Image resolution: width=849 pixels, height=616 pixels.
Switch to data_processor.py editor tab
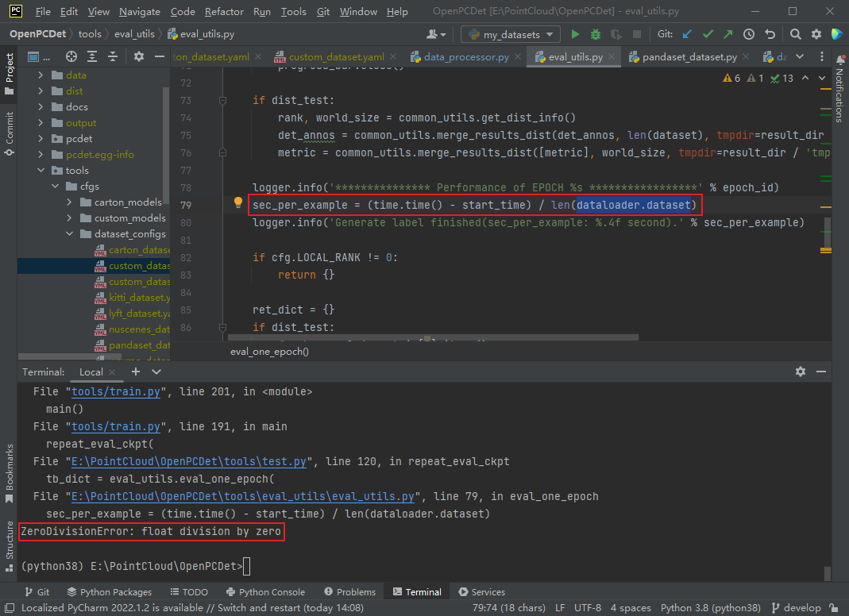465,57
